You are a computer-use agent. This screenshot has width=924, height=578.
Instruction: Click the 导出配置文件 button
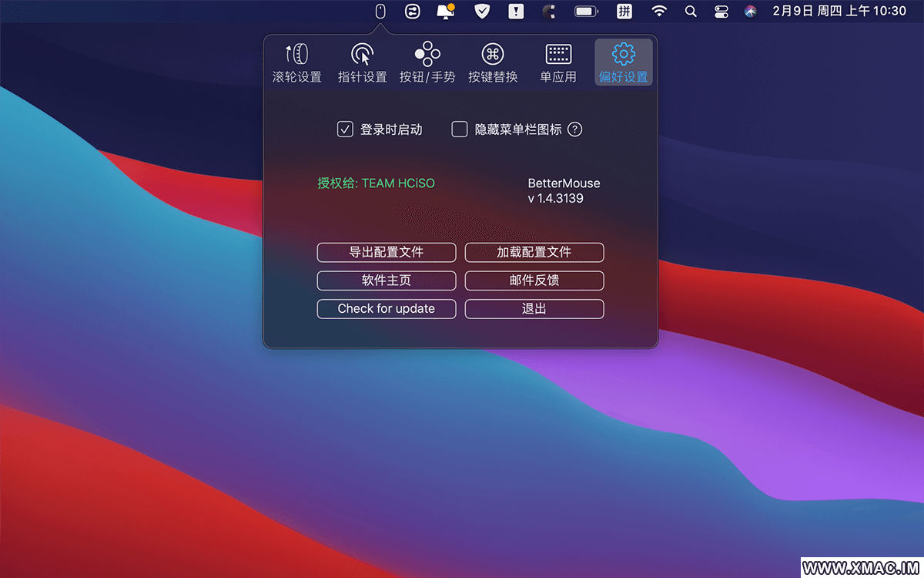(x=387, y=252)
